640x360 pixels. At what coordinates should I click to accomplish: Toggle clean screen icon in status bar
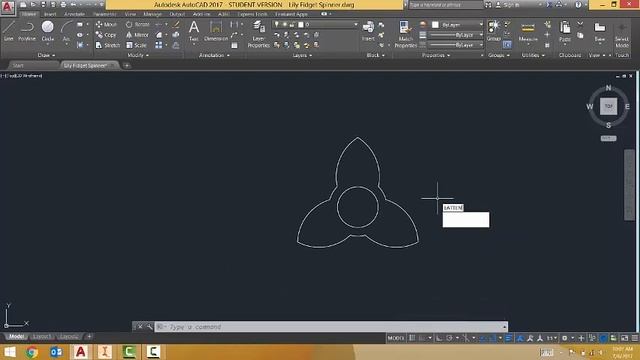(624, 338)
